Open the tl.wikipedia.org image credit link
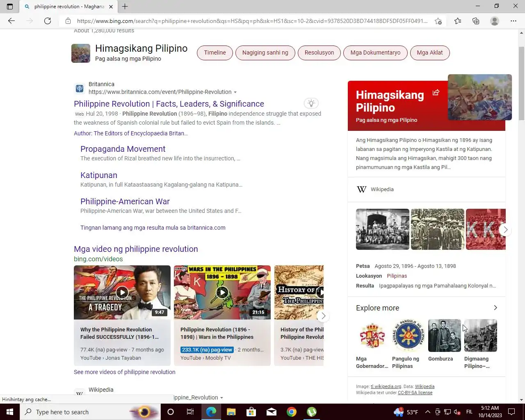525x420 pixels. click(x=386, y=386)
